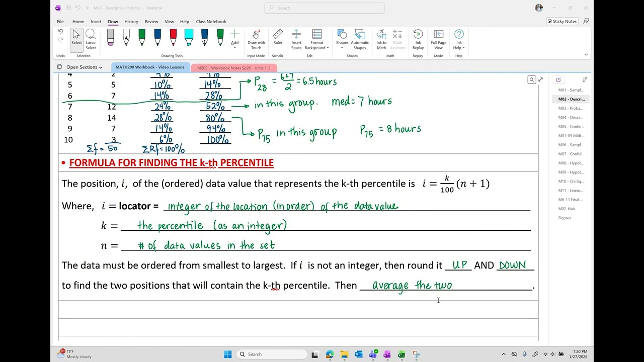Select the Lasso Select tool

point(91,39)
